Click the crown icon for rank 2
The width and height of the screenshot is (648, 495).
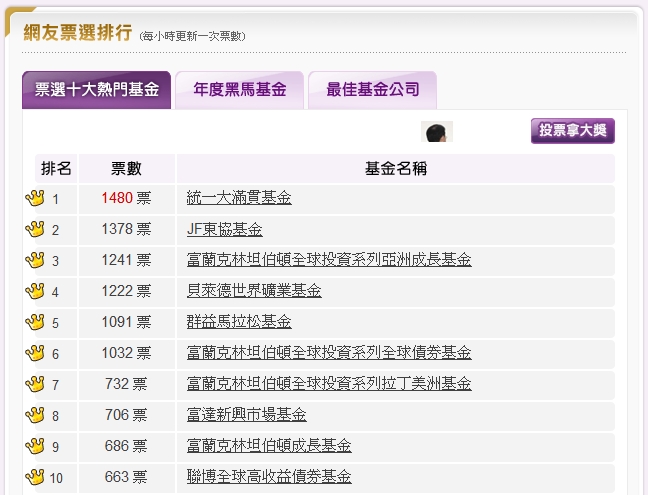tap(35, 229)
